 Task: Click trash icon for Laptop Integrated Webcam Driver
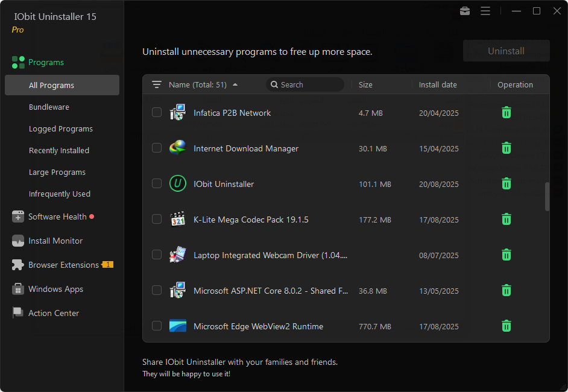[506, 254]
